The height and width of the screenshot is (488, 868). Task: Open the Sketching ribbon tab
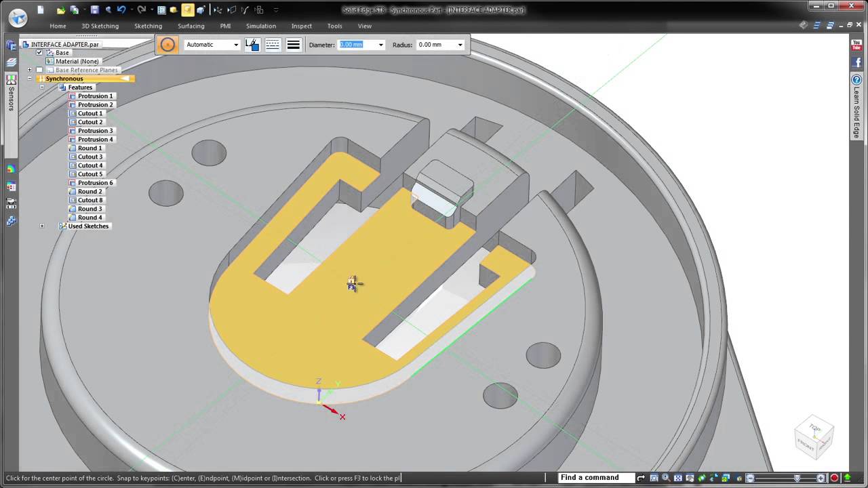coord(148,26)
